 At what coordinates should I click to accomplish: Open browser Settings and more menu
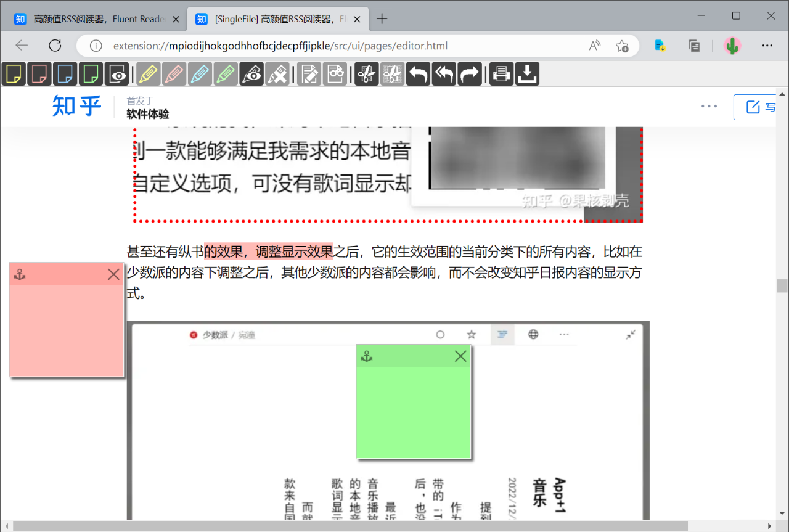767,46
